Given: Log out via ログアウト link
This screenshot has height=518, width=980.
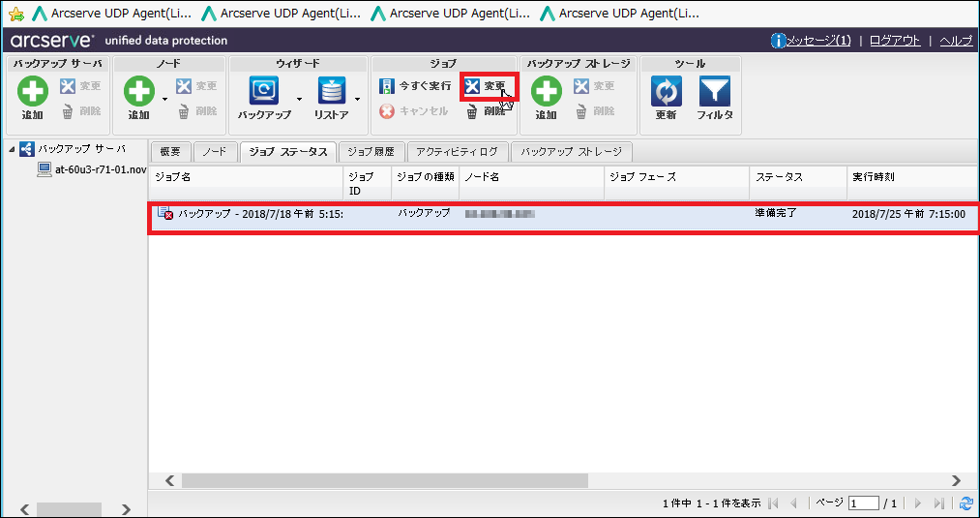Looking at the screenshot, I should 895,41.
